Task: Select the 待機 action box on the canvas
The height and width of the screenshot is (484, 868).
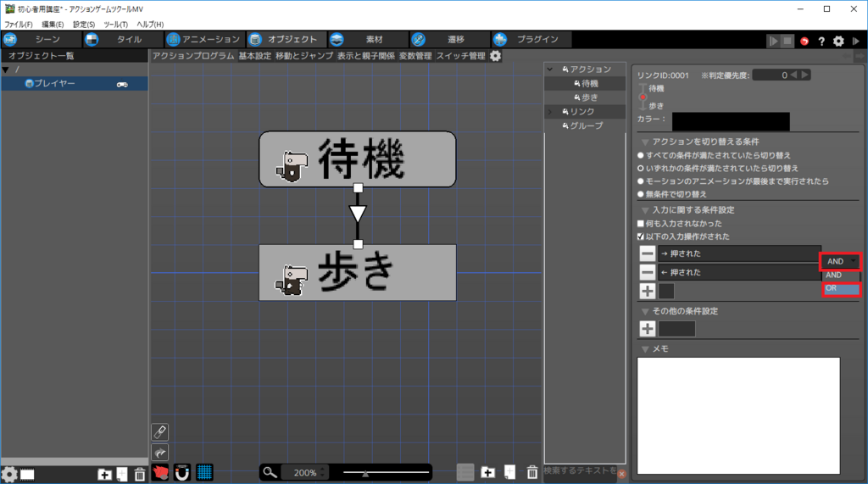Action: [358, 159]
